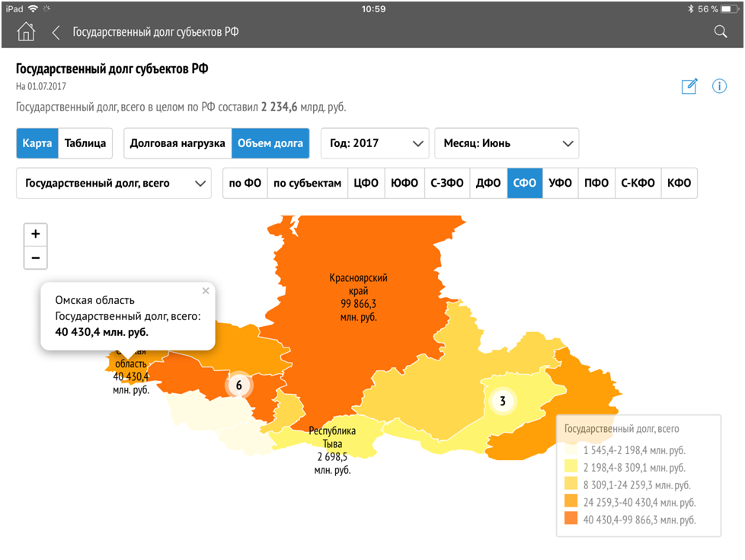Zoom out the map with minus button

pyautogui.click(x=35, y=258)
